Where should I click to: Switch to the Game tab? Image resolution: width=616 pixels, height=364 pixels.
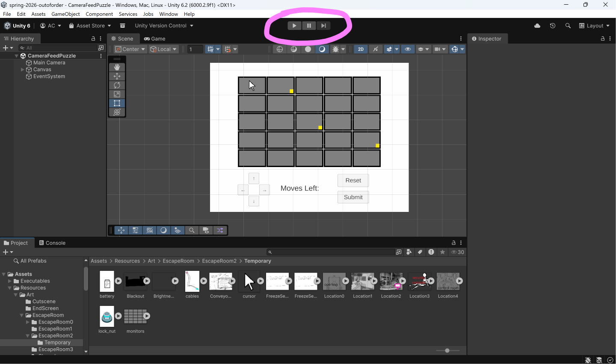[x=154, y=38]
